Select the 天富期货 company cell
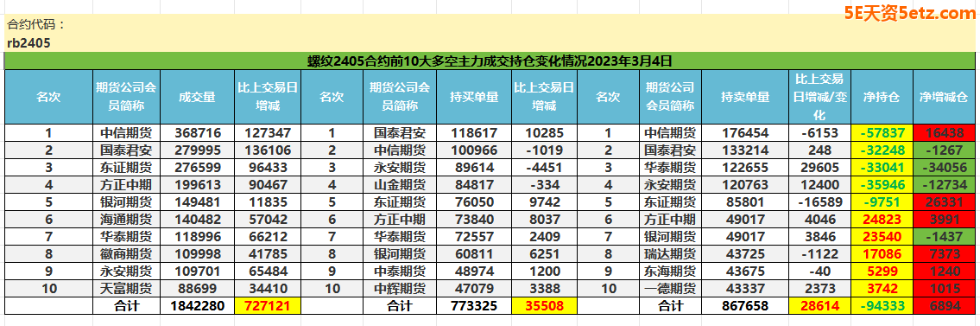This screenshot has height=326, width=980. [x=126, y=289]
